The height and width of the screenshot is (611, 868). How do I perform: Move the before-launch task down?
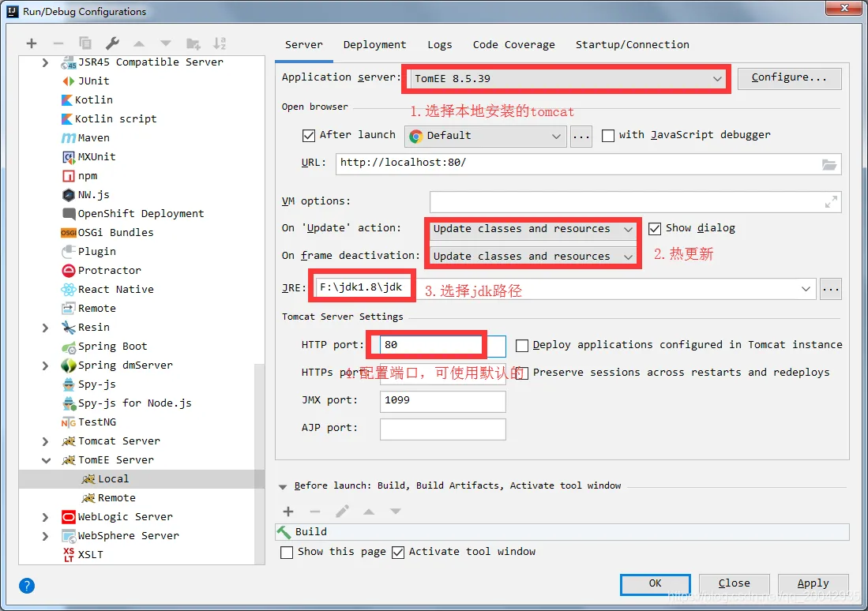coord(395,512)
